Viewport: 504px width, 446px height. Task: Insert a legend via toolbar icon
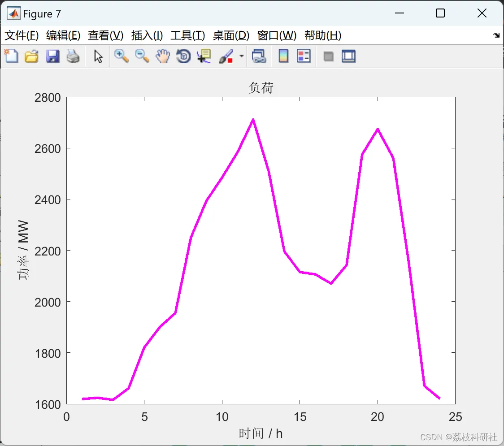click(304, 56)
